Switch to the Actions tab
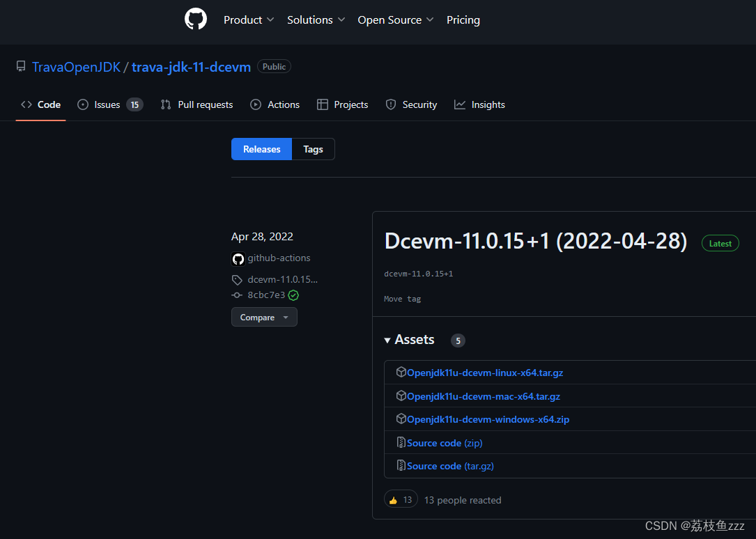 275,104
